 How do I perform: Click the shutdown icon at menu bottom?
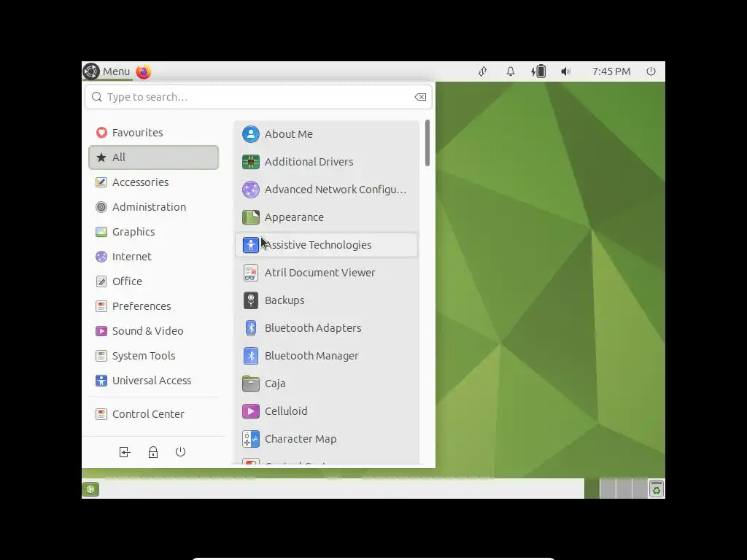pyautogui.click(x=180, y=452)
